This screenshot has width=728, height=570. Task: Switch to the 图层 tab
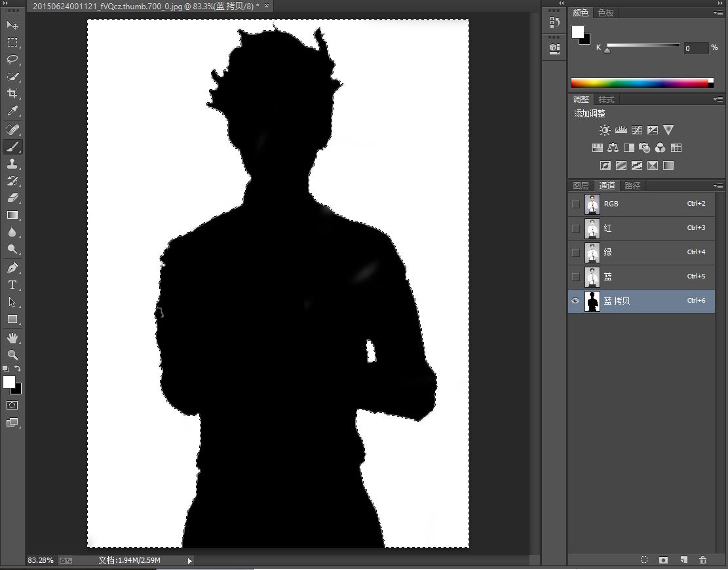[581, 186]
